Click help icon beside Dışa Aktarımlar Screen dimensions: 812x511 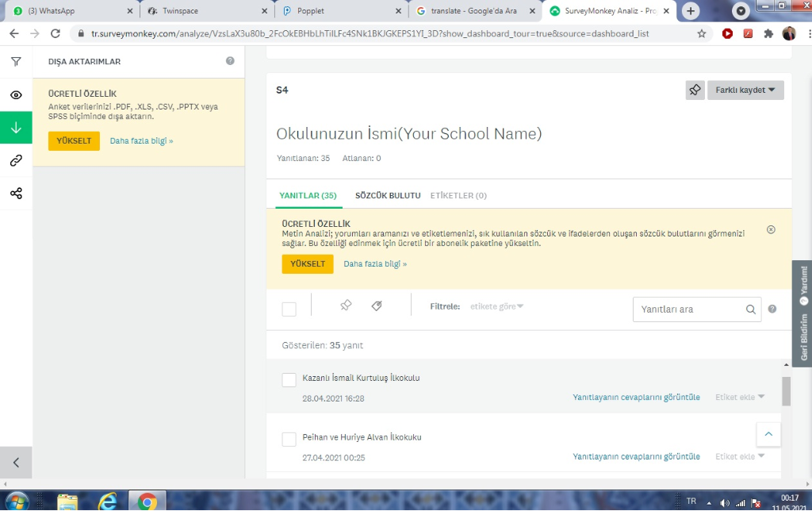coord(230,61)
